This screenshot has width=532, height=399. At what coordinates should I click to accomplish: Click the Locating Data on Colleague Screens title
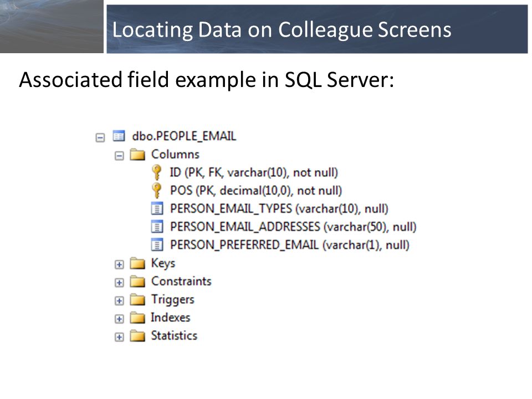(x=282, y=29)
